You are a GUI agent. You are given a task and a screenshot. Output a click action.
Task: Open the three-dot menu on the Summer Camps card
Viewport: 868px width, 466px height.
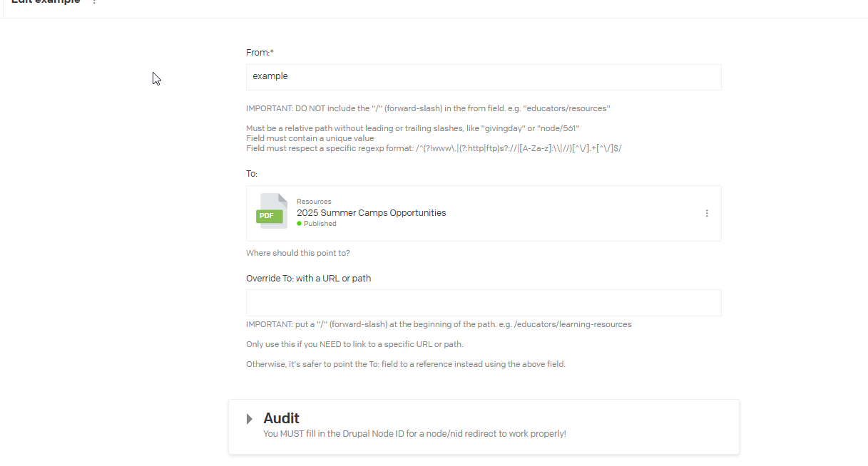click(x=707, y=213)
